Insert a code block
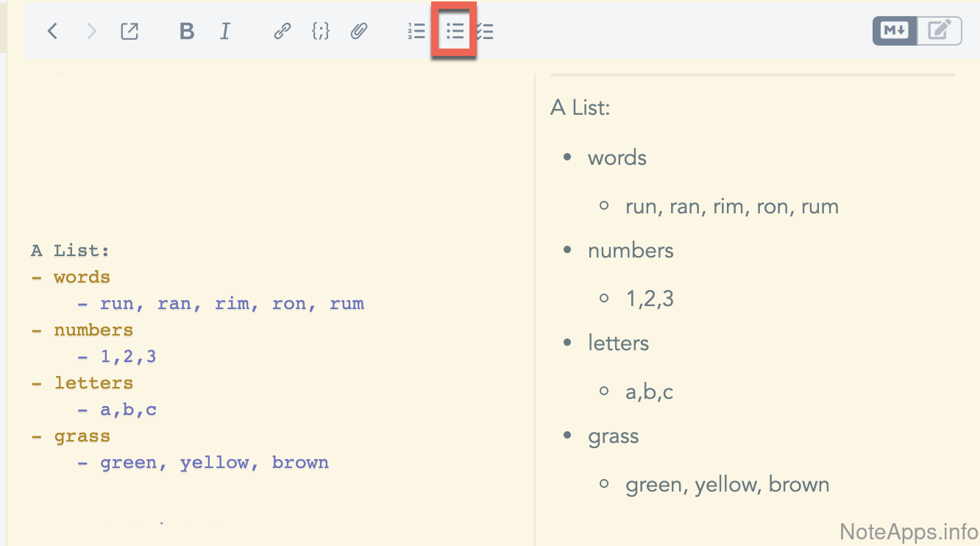 [320, 31]
